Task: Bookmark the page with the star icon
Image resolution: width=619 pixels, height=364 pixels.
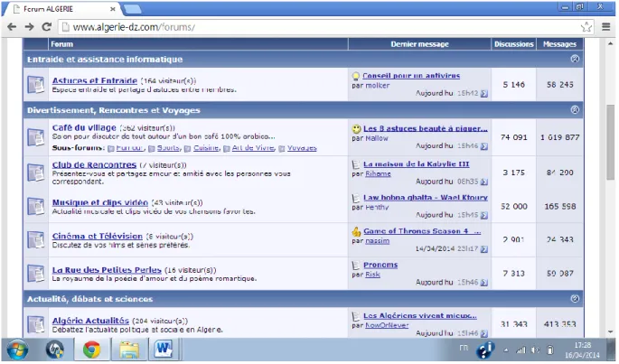Action: tap(586, 27)
